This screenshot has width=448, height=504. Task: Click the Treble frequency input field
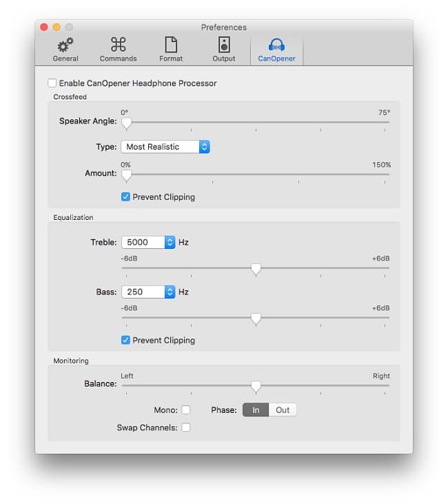pyautogui.click(x=143, y=242)
